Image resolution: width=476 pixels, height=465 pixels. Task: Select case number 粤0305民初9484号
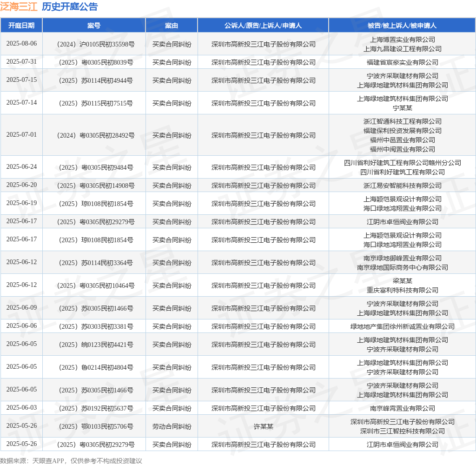click(96, 167)
